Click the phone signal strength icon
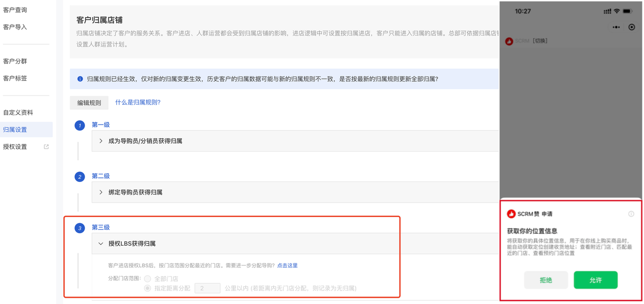This screenshot has height=304, width=644. 607,12
